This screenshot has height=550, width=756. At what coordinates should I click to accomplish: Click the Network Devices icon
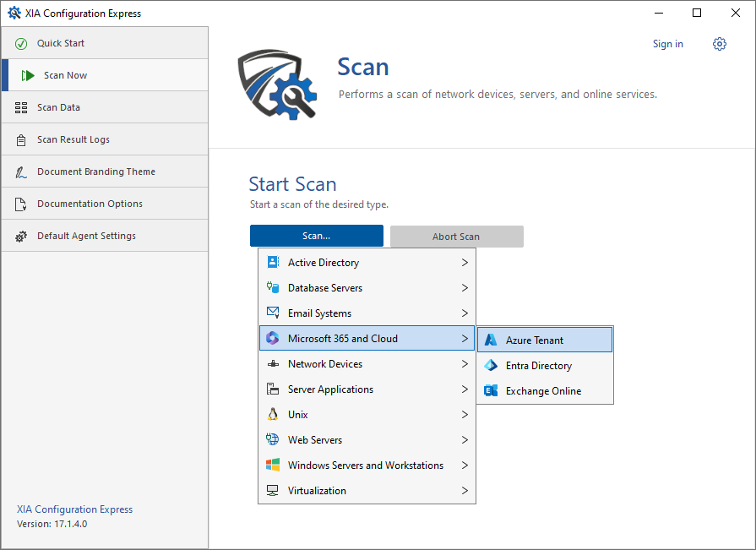pos(273,364)
